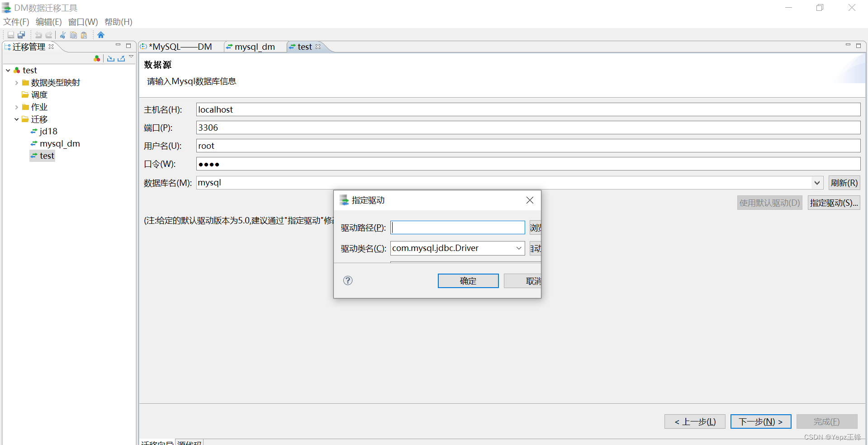The height and width of the screenshot is (445, 868).
Task: Click the Cut scissors icon
Action: [x=63, y=35]
